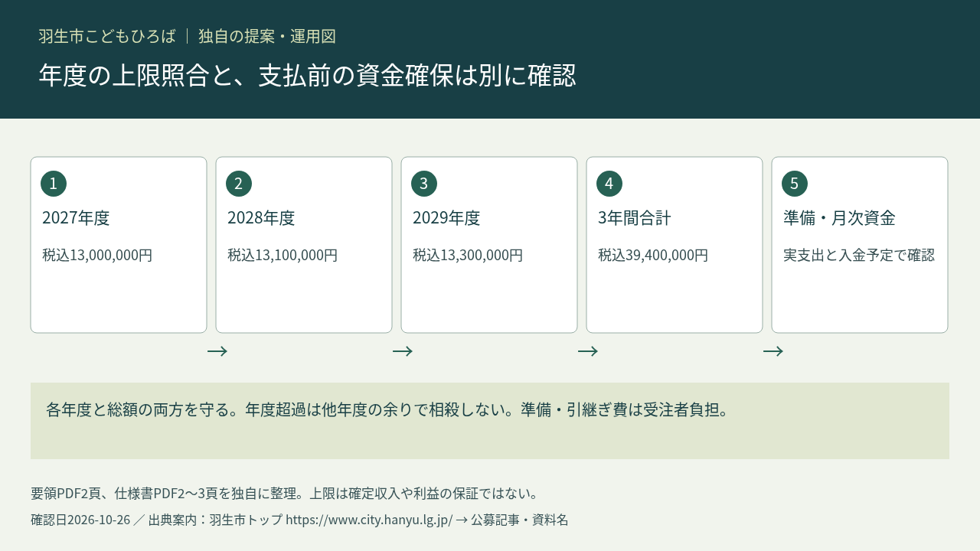Image resolution: width=980 pixels, height=551 pixels.
Task: Click the date 確認日2026-10-26
Action: tap(80, 520)
